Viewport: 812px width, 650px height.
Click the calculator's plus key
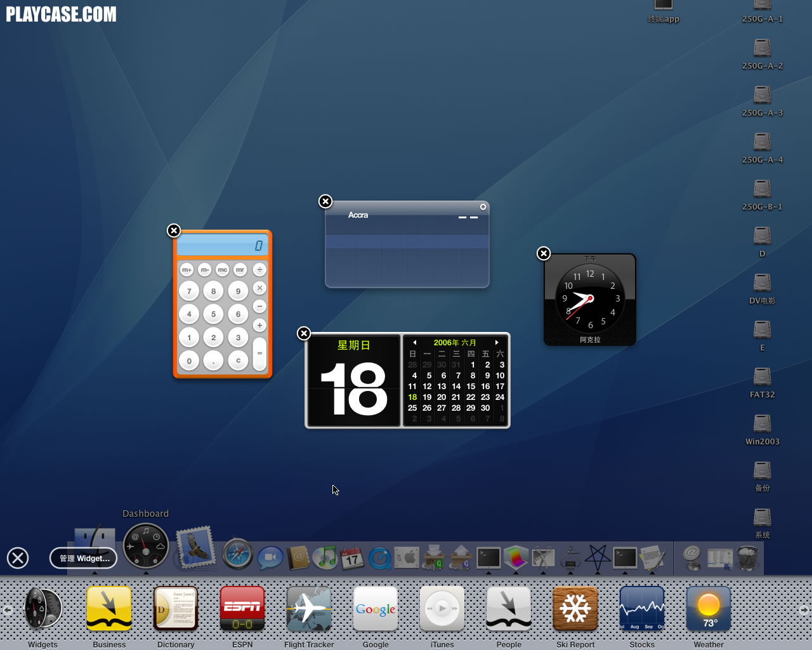(259, 325)
